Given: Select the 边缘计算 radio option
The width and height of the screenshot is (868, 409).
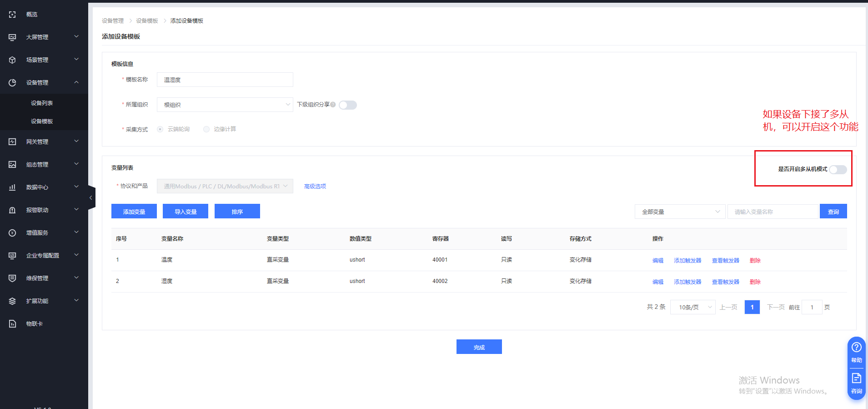Looking at the screenshot, I should pyautogui.click(x=206, y=129).
